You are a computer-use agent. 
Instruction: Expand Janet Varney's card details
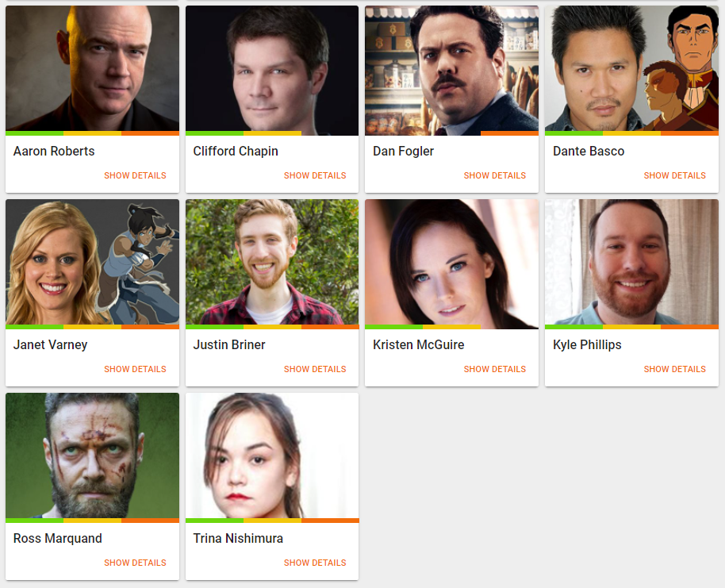tap(135, 369)
